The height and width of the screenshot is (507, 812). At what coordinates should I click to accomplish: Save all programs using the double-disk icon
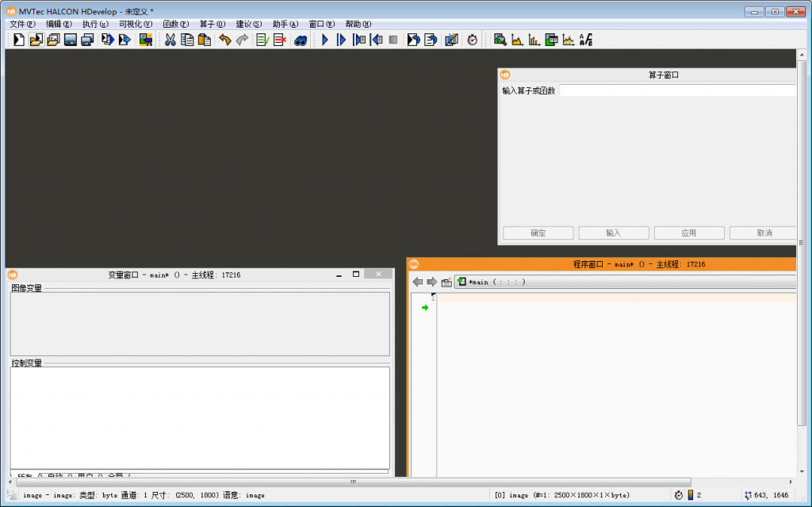click(x=87, y=40)
